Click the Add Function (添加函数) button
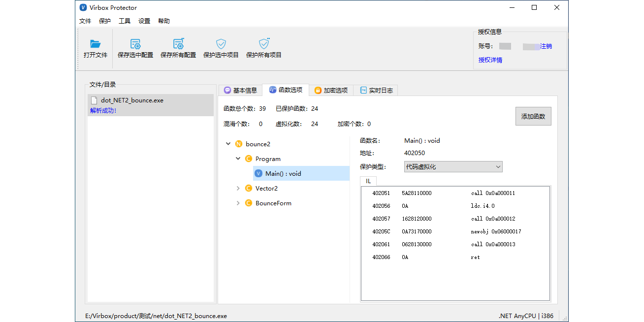644x322 pixels. pyautogui.click(x=533, y=117)
